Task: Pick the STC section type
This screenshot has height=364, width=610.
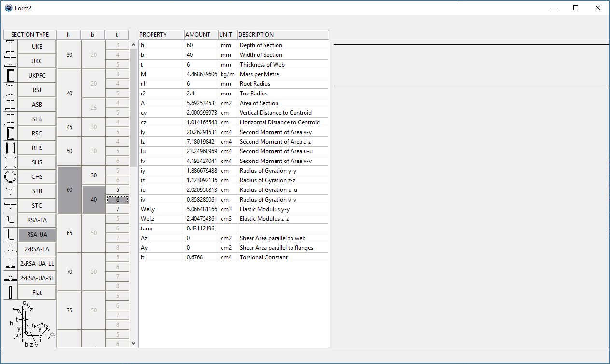Action: (37, 206)
